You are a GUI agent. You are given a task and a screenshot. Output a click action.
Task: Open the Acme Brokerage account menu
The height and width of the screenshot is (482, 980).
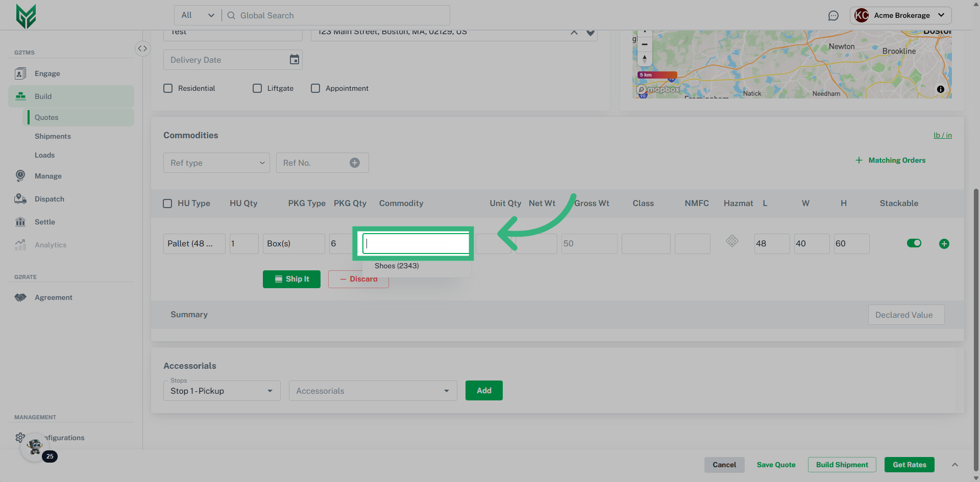coord(900,15)
